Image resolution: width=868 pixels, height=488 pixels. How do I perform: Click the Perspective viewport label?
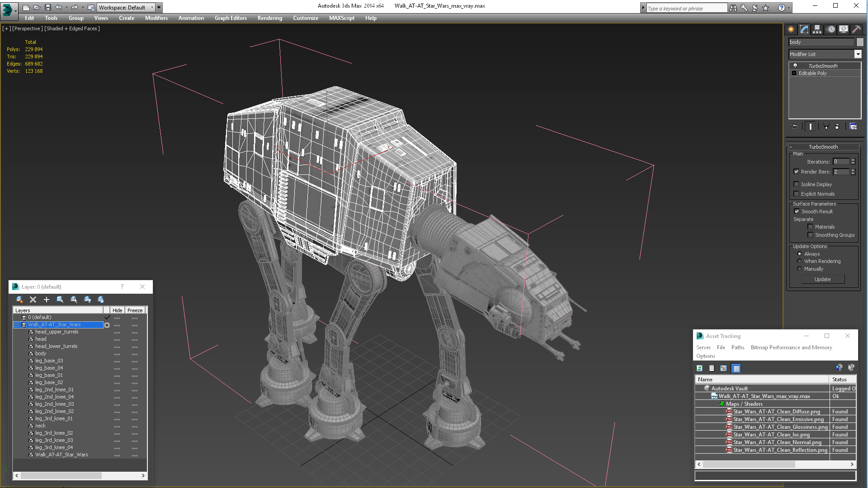point(28,28)
